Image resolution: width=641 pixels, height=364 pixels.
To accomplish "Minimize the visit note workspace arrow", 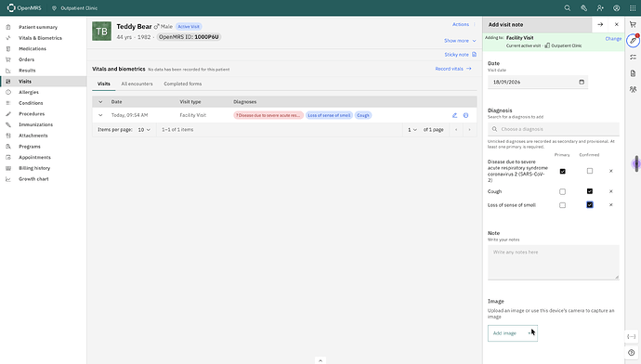I will 600,24.
